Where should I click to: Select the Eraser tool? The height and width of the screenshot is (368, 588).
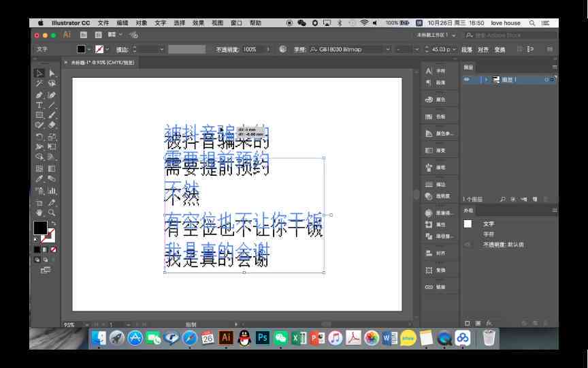point(52,125)
